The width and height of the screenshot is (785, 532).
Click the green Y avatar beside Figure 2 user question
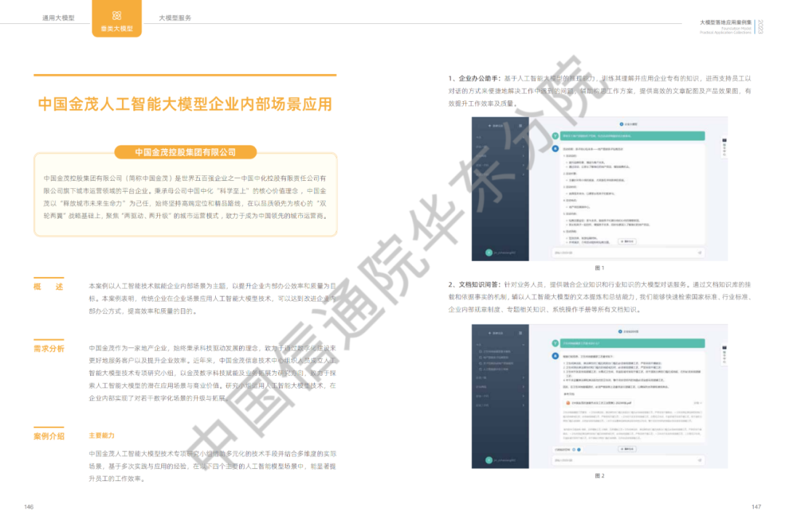click(555, 343)
